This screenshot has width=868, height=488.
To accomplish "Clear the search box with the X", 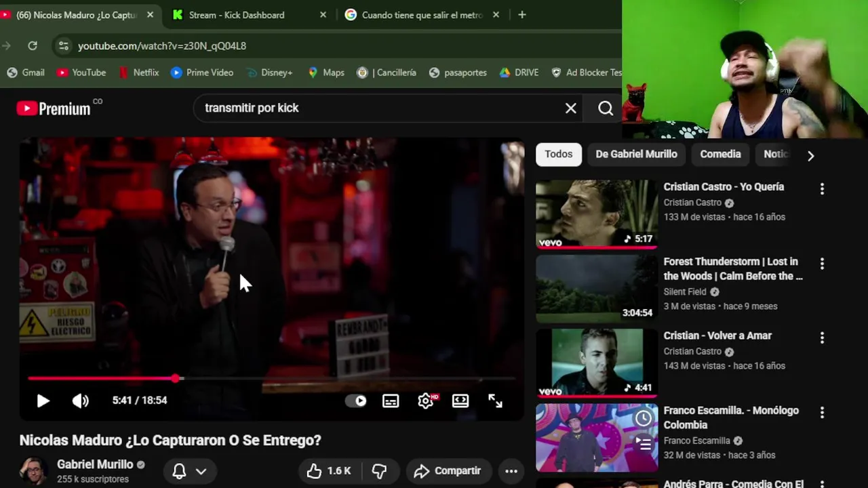I will coord(571,108).
